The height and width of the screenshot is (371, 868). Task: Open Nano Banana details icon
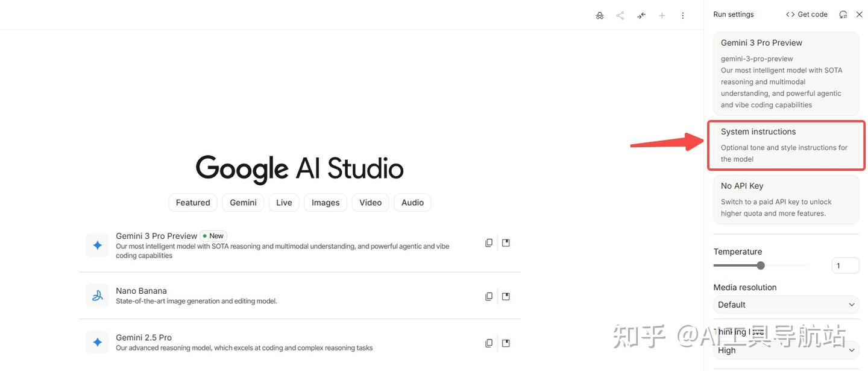506,296
